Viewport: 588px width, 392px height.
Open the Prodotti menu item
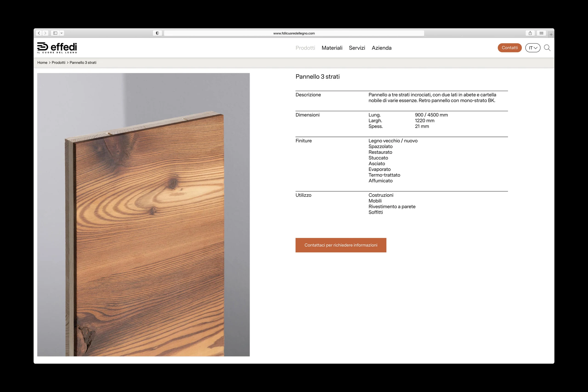[x=305, y=48]
